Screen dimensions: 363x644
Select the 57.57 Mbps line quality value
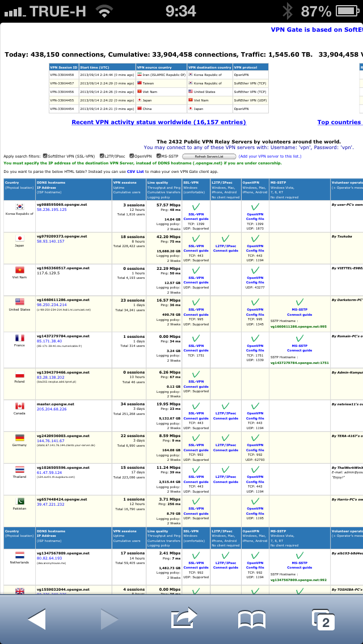[169, 204]
